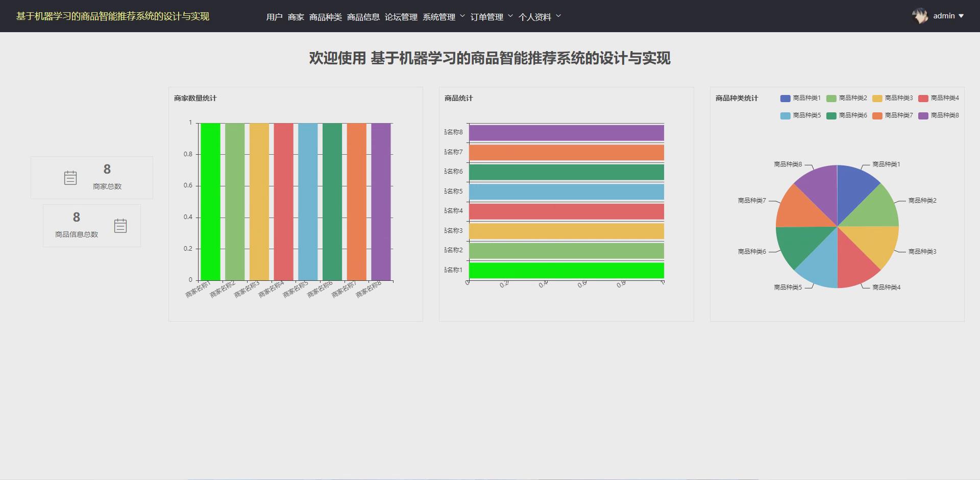Toggle legend item 商品种类8
Viewport: 980px width, 480px height.
pyautogui.click(x=938, y=115)
